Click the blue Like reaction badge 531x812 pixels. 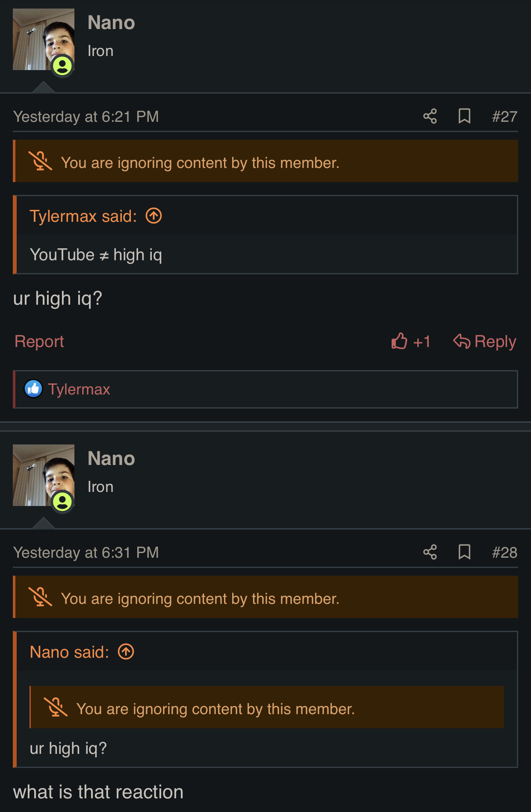click(x=33, y=389)
